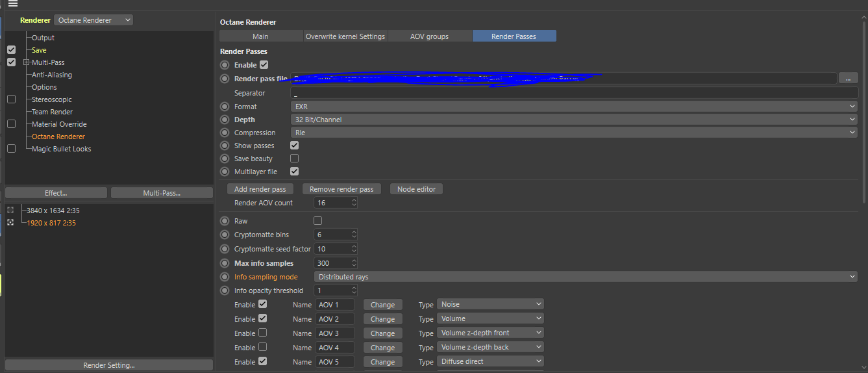Screen dimensions: 868x373
Task: Enable the Stereoscopic checkbox
Action: coord(11,99)
